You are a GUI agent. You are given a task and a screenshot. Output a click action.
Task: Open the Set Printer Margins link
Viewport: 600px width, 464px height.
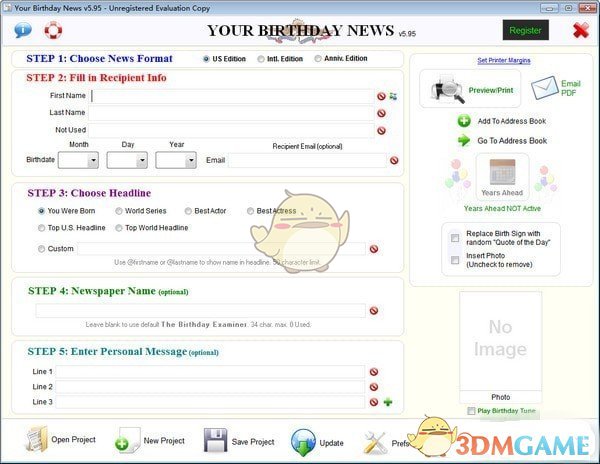click(504, 60)
